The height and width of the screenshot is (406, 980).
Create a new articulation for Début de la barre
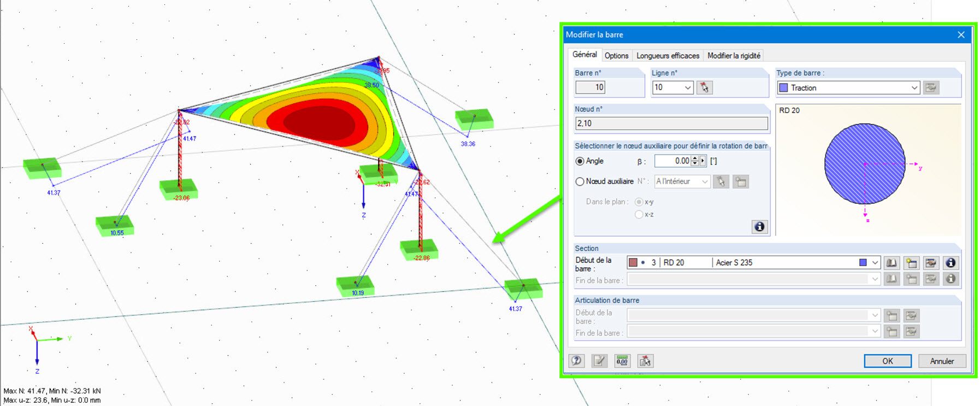892,315
